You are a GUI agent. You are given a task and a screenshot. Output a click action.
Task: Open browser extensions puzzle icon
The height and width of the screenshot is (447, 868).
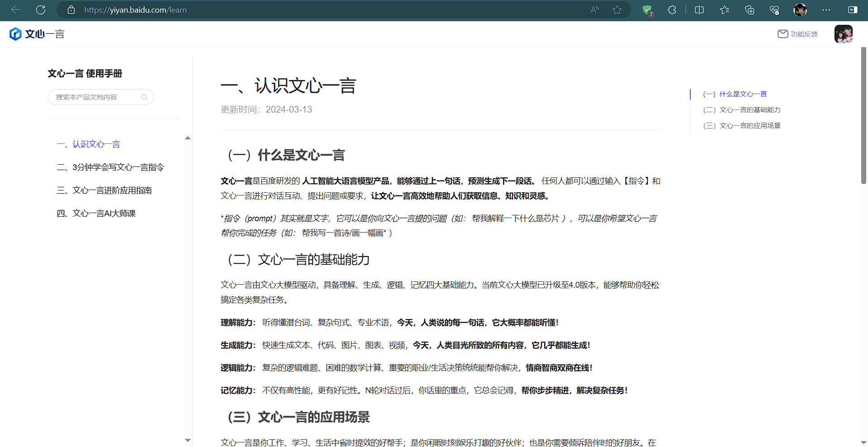pos(672,10)
